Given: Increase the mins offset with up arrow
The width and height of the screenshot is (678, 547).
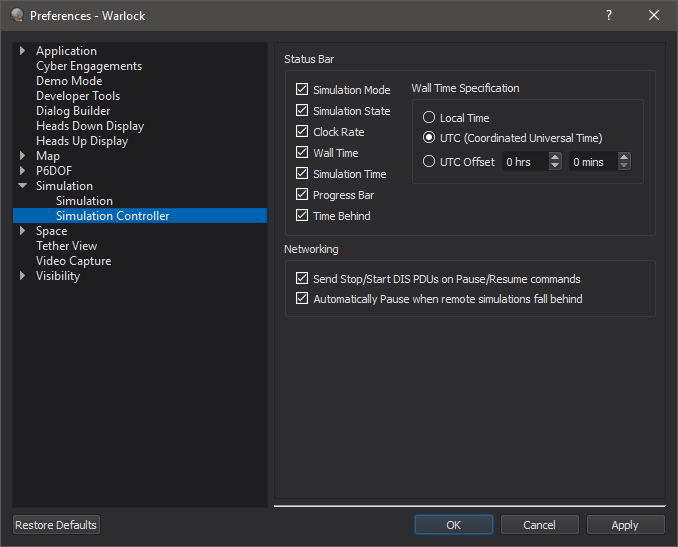Looking at the screenshot, I should (624, 157).
